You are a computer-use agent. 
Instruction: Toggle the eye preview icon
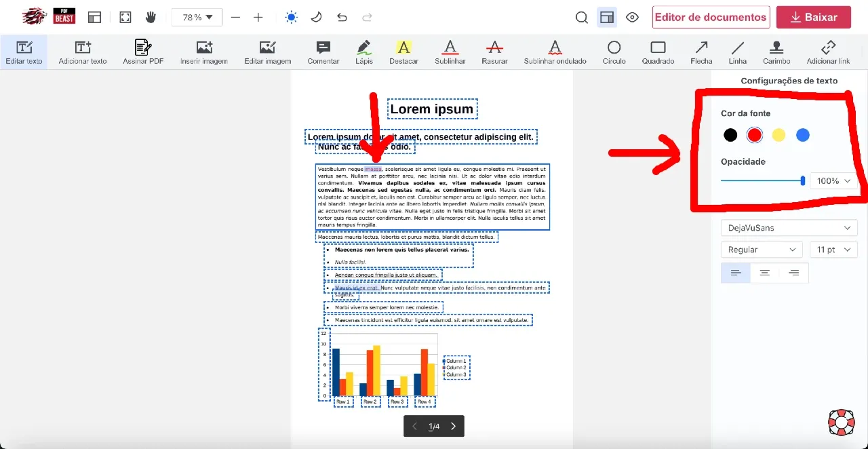click(x=632, y=18)
